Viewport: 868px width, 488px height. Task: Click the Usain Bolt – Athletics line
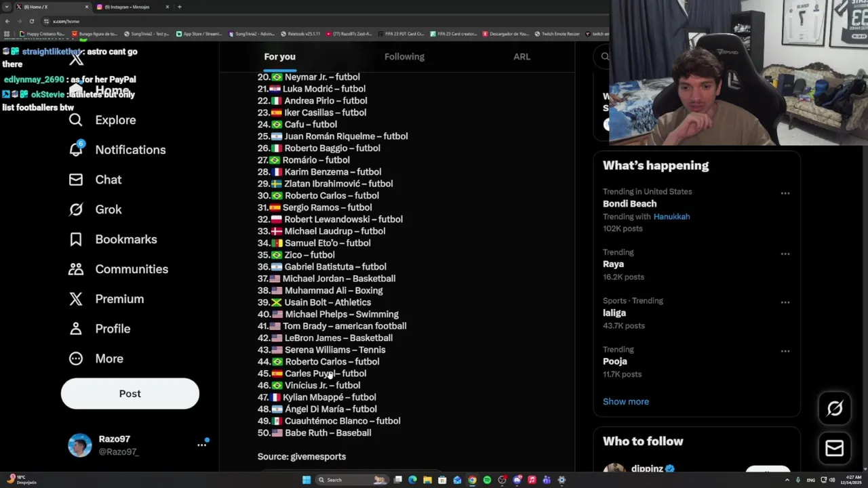pos(314,302)
